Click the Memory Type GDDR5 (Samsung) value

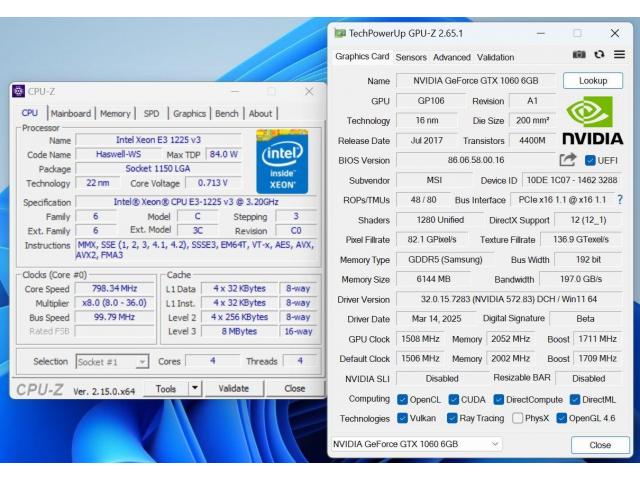[445, 260]
